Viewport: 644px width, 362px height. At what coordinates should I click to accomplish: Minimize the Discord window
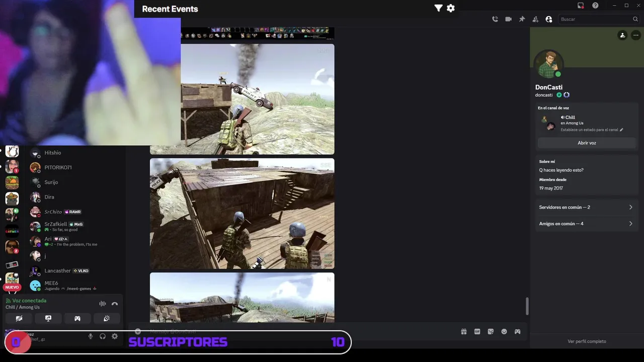click(x=614, y=6)
